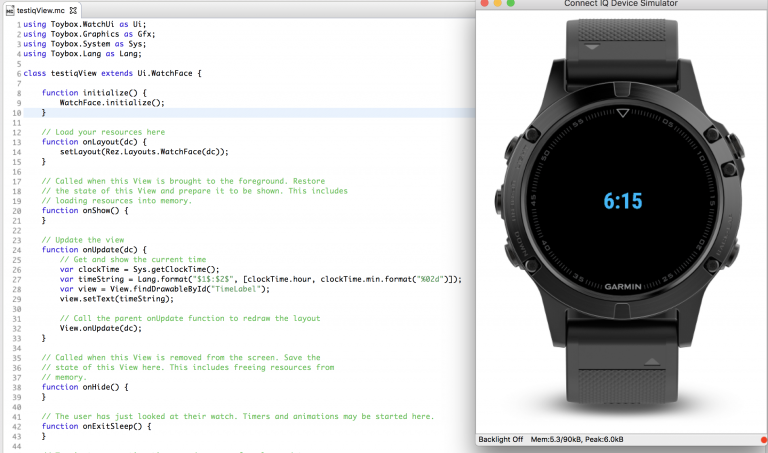This screenshot has width=768, height=453.
Task: Place cursor on 'using Toybox.System as Sys;' line
Action: point(85,44)
